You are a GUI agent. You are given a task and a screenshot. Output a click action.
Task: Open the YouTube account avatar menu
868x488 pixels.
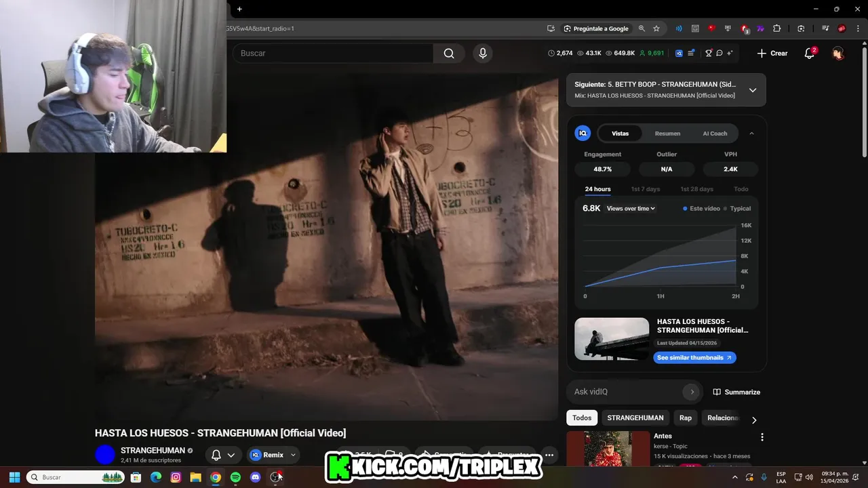pyautogui.click(x=838, y=53)
